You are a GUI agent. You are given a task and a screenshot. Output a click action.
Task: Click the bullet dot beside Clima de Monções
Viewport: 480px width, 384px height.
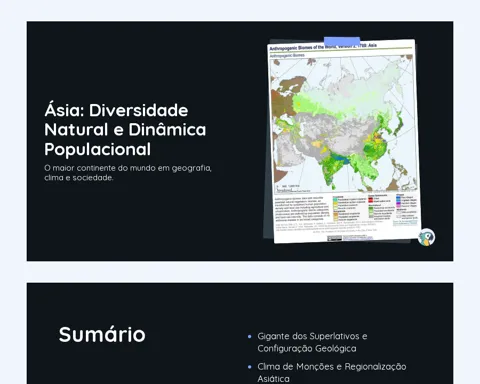click(x=250, y=367)
